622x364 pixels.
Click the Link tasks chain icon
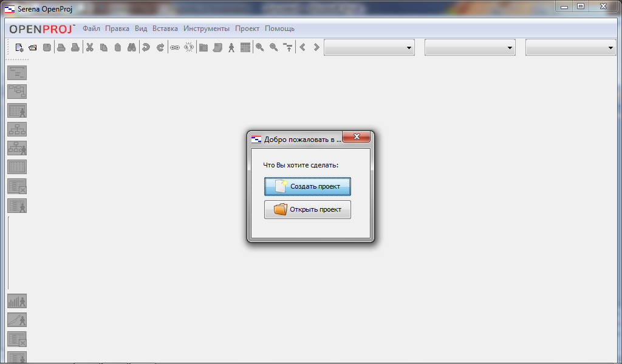(175, 47)
